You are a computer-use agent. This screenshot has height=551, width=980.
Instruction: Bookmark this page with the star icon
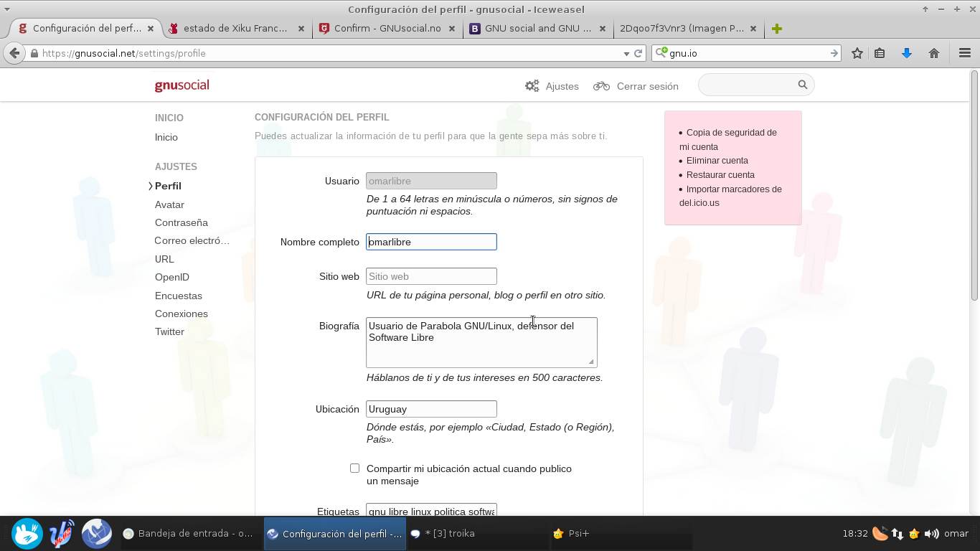[x=857, y=53]
